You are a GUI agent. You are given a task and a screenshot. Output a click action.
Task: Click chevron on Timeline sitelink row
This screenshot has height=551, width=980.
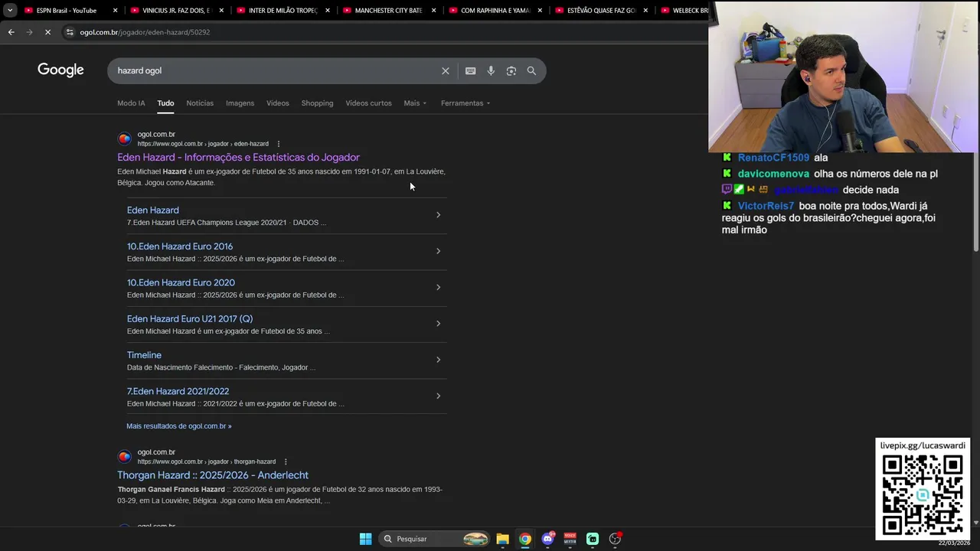438,360
